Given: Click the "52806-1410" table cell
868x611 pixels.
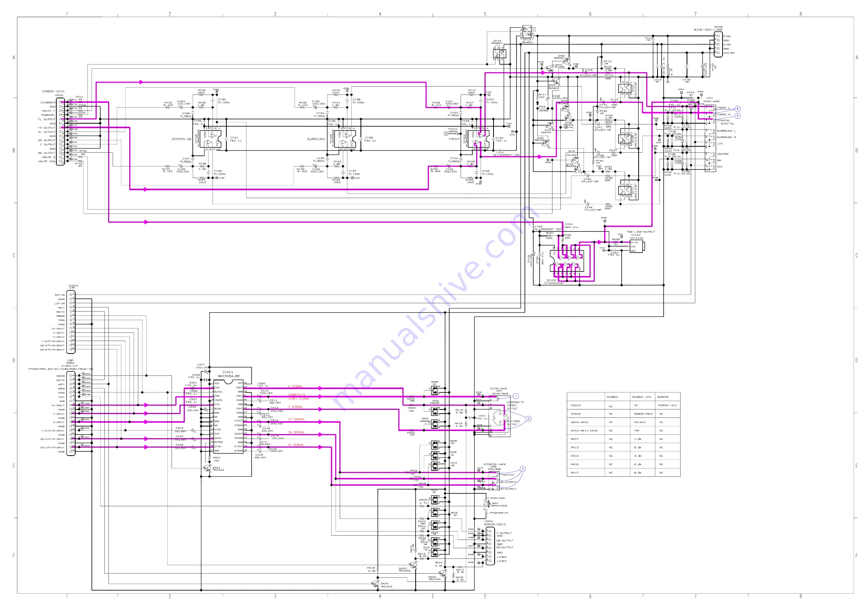Looking at the screenshot, I should (x=668, y=405).
